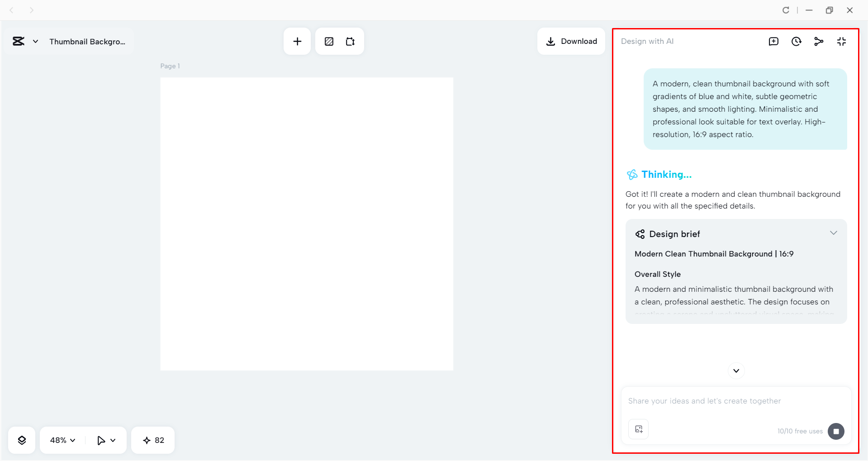Click the canvas background fill icon
Screen dimensions: 868x461
[329, 41]
